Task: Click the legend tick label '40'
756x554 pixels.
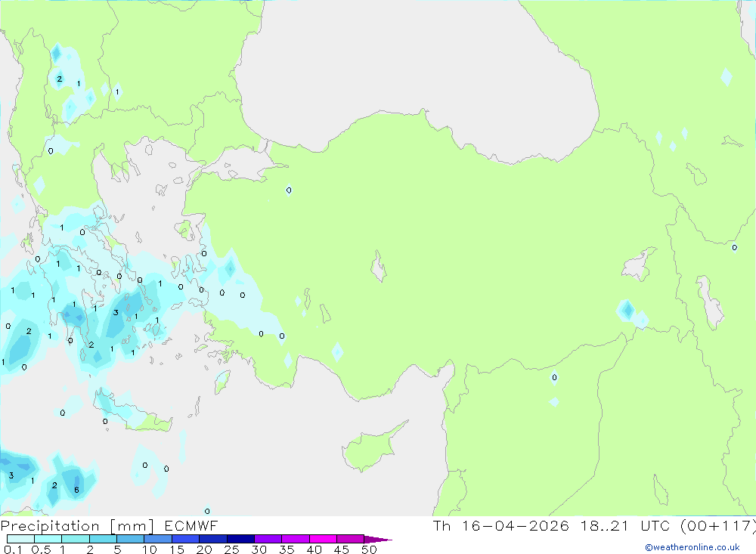Action: point(314,549)
